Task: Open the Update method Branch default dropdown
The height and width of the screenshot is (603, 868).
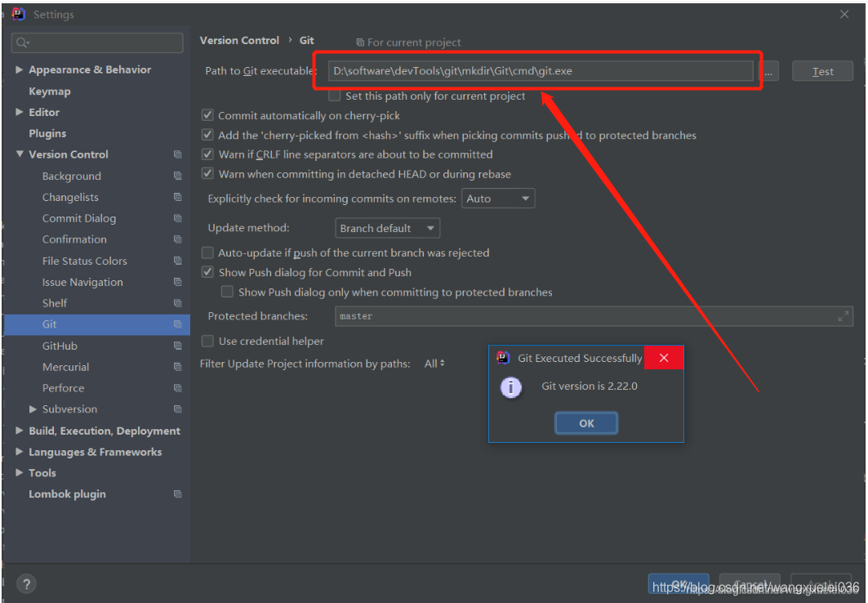Action: pos(388,228)
